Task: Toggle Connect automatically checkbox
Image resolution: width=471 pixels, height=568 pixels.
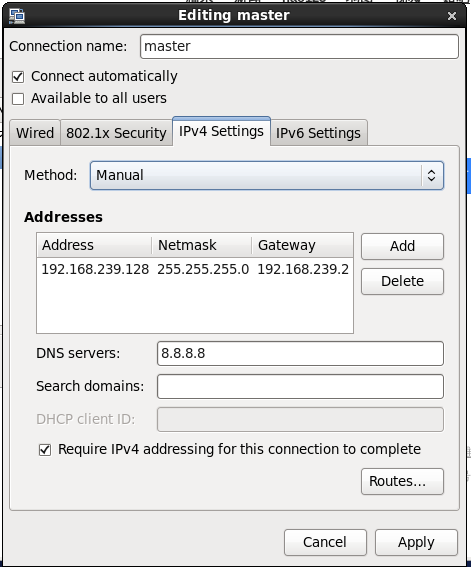Action: coord(18,77)
